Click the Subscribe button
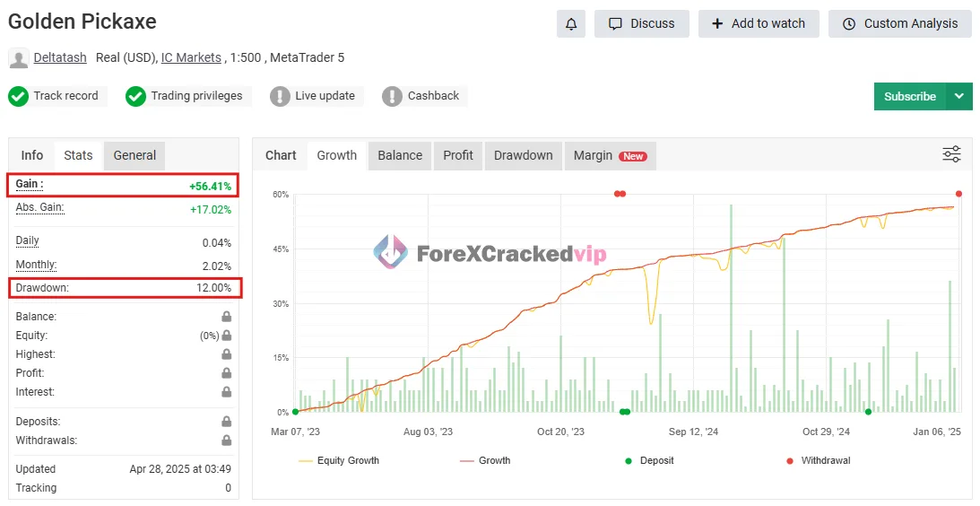The image size is (980, 506). coord(909,96)
